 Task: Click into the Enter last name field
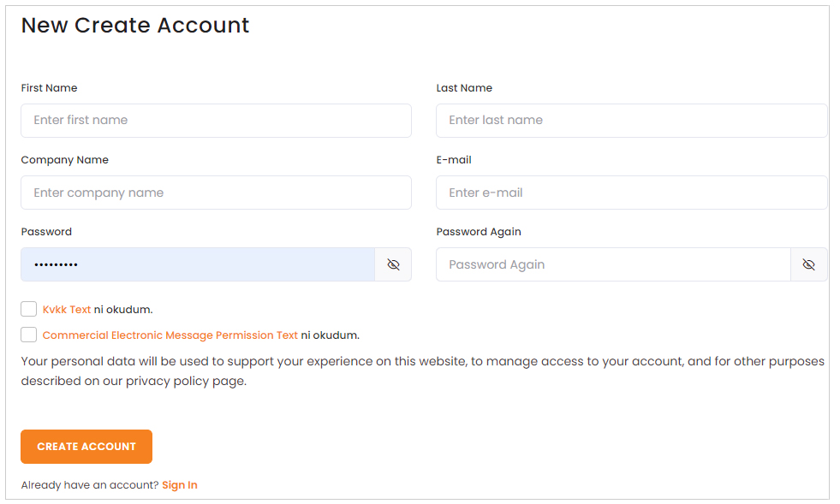coord(631,121)
